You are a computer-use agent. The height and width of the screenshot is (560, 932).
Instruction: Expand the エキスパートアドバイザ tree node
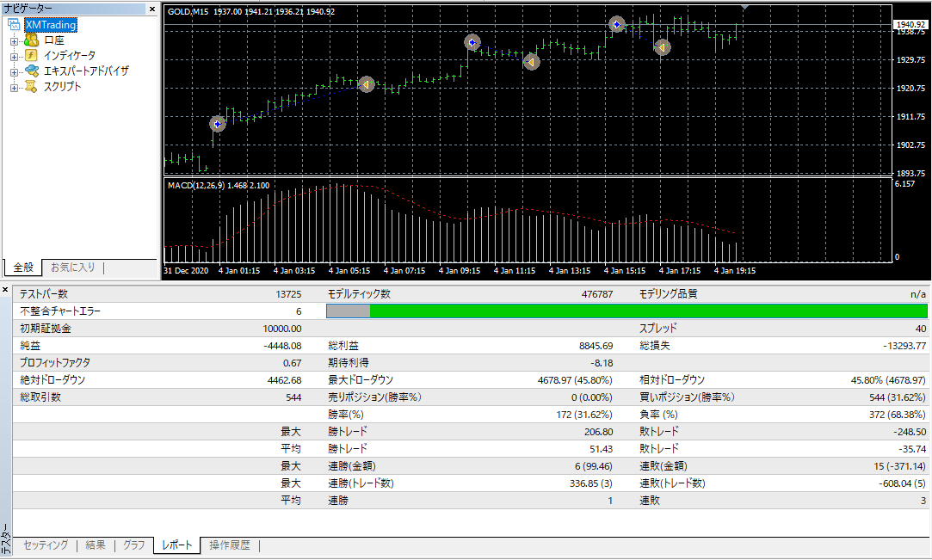coord(14,72)
